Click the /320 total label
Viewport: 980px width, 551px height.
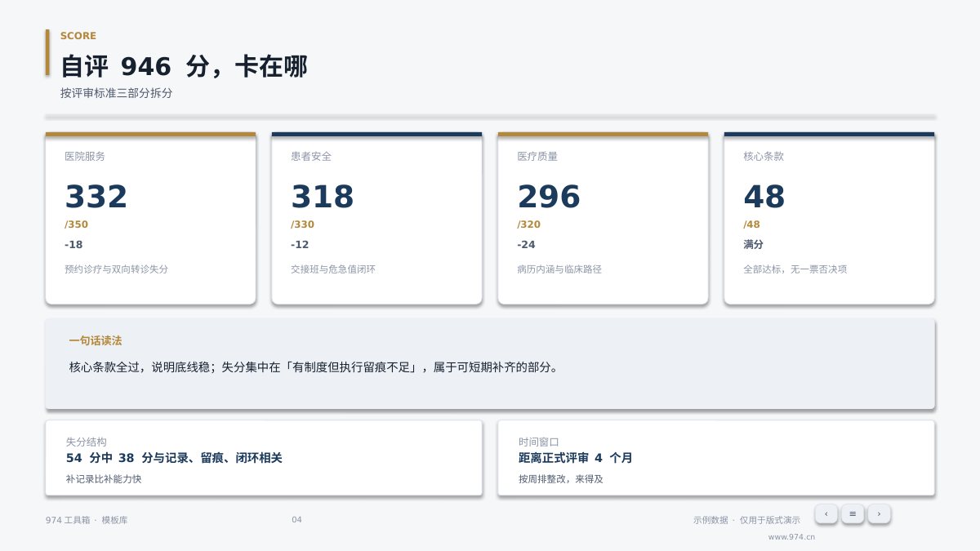point(529,224)
